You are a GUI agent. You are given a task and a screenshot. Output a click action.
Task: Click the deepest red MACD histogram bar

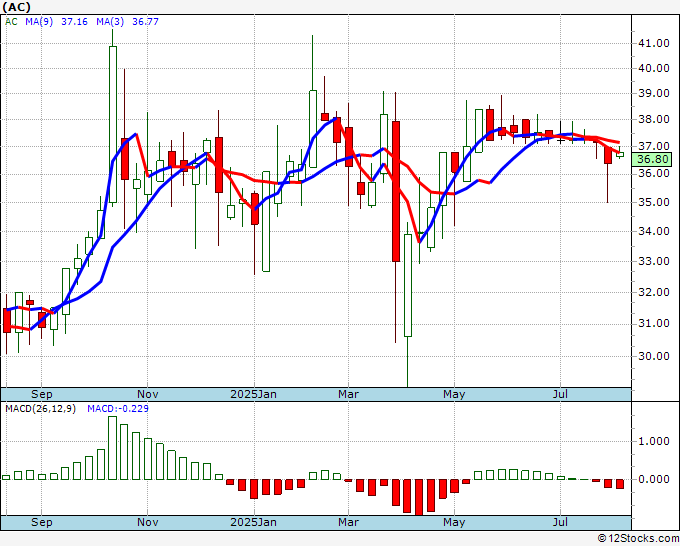pyautogui.click(x=419, y=497)
